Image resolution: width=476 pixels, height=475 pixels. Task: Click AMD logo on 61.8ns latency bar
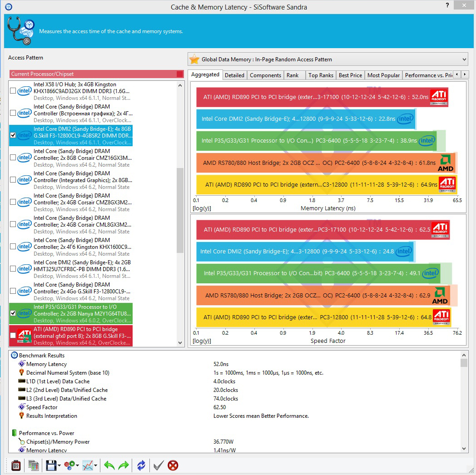tap(445, 163)
